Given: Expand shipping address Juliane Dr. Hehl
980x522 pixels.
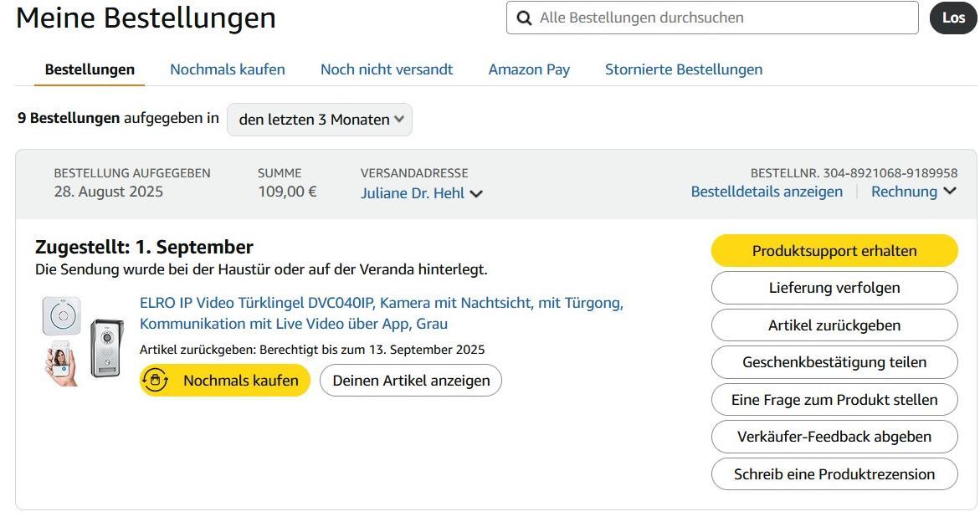Looking at the screenshot, I should pyautogui.click(x=422, y=193).
